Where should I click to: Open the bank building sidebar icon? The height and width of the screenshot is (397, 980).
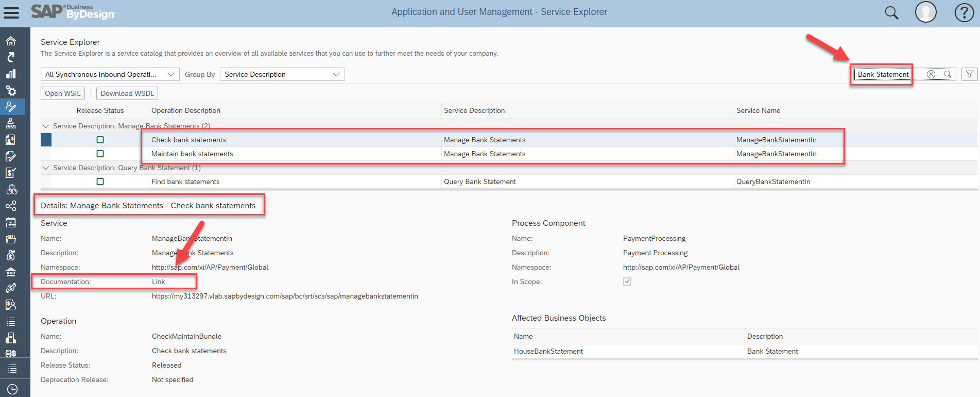coord(11,272)
